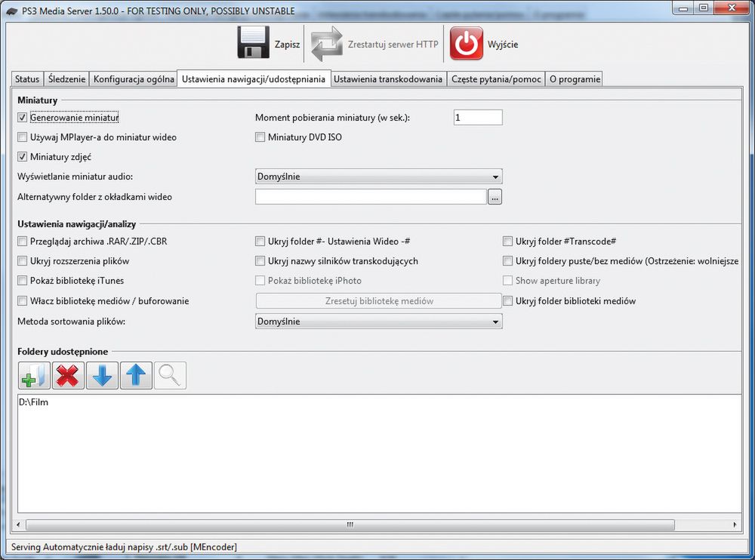Click horizontal scrollbar left arrow
This screenshot has width=755, height=560.
18,525
